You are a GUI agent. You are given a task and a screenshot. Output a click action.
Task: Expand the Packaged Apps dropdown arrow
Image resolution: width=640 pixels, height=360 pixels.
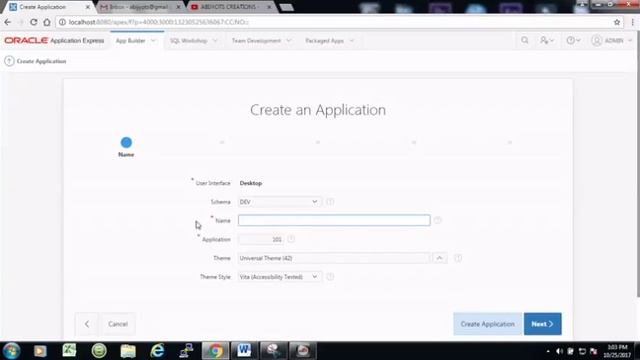352,41
